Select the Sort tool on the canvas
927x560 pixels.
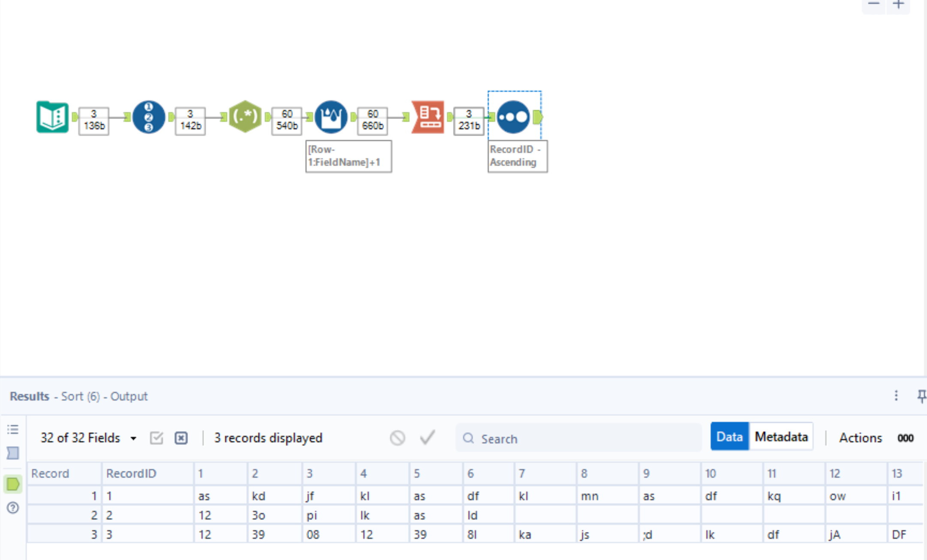(514, 117)
